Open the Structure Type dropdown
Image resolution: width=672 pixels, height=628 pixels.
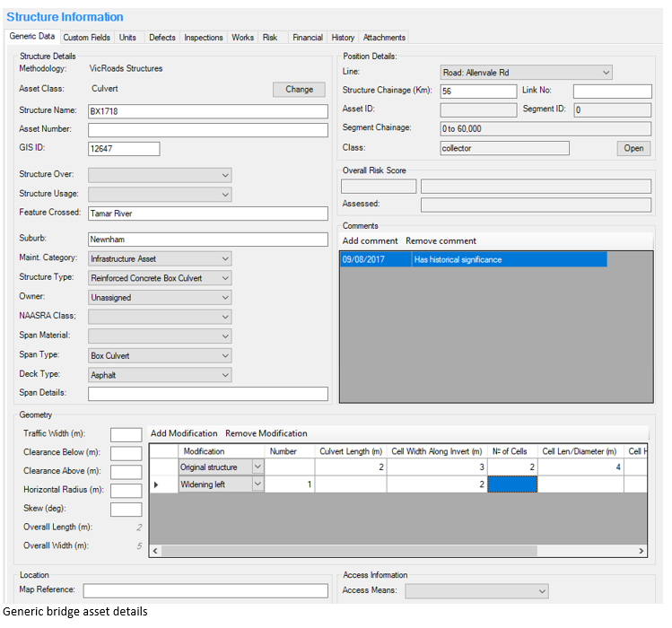pos(225,278)
